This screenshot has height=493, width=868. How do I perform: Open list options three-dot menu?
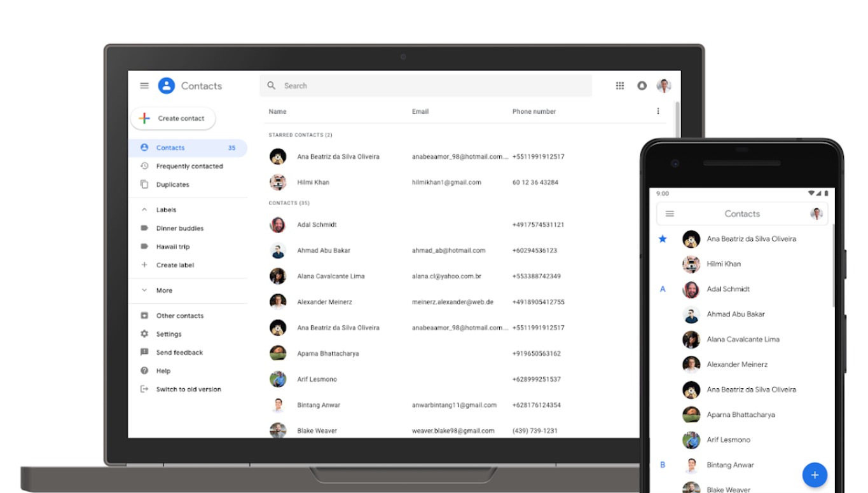(658, 111)
